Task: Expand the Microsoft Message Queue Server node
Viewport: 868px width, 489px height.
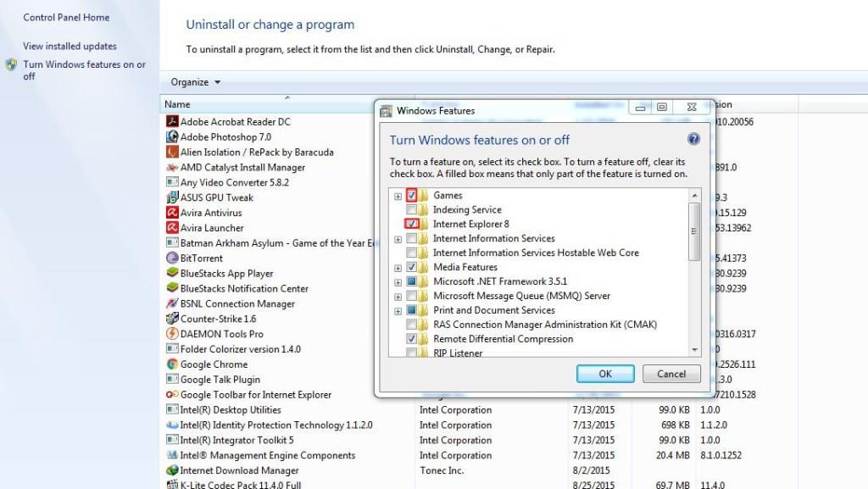Action: click(x=398, y=297)
